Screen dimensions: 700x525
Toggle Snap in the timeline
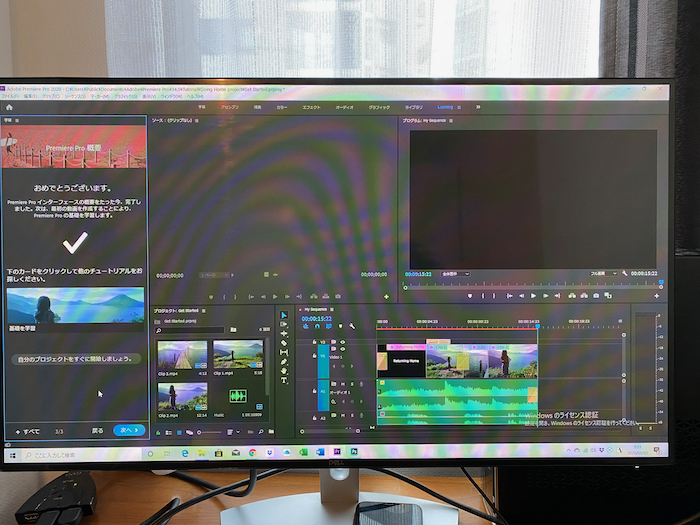click(317, 326)
